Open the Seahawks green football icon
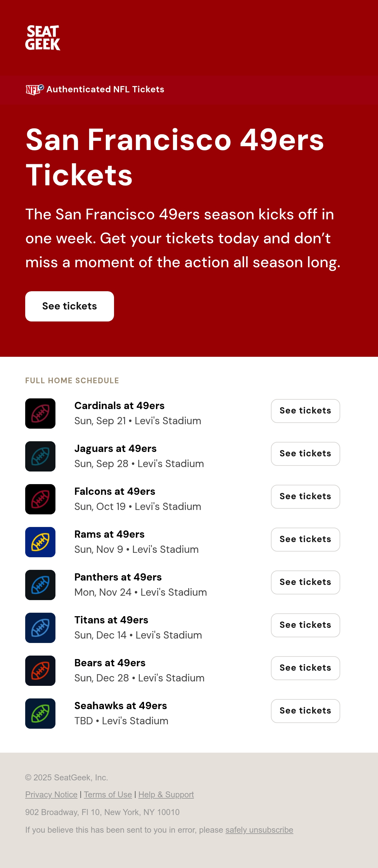 [40, 713]
